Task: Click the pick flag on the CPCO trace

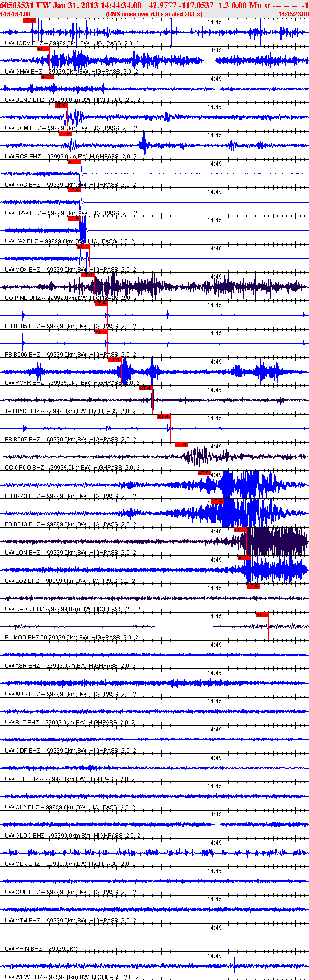Action: point(181,445)
